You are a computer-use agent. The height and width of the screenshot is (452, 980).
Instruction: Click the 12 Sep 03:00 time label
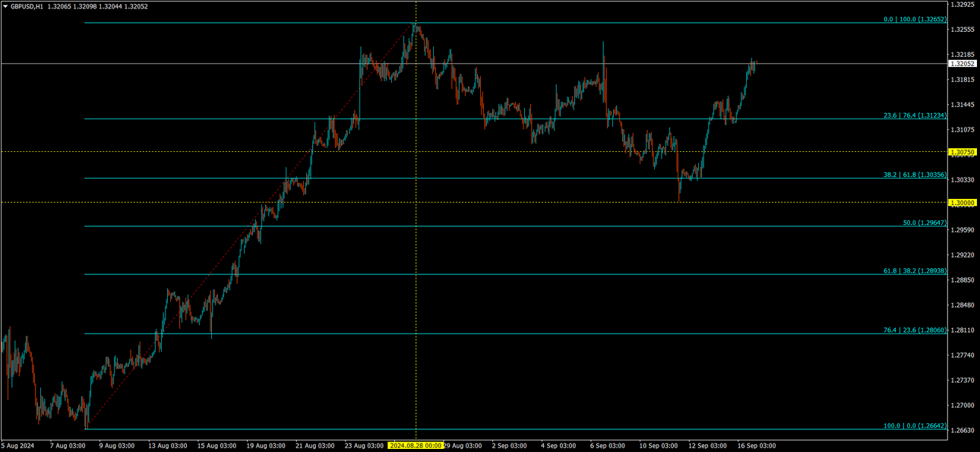click(707, 446)
